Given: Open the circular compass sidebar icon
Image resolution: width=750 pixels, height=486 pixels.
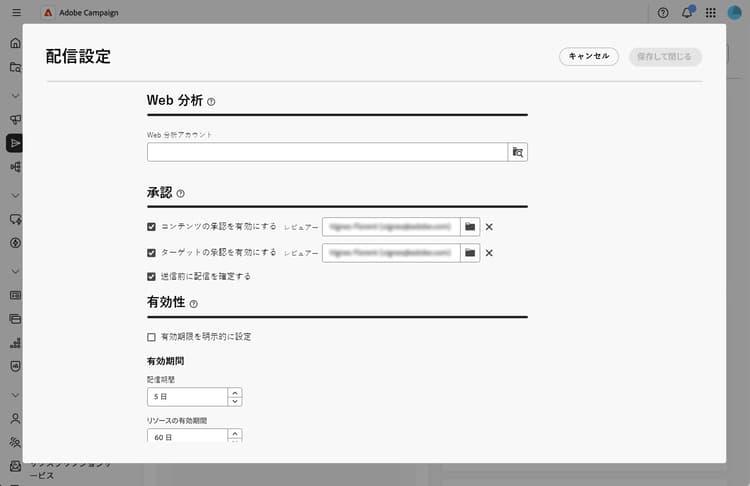Looking at the screenshot, I should point(15,243).
